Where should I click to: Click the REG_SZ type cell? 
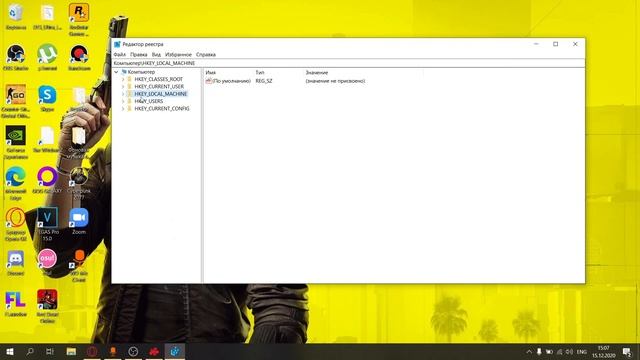coord(264,81)
